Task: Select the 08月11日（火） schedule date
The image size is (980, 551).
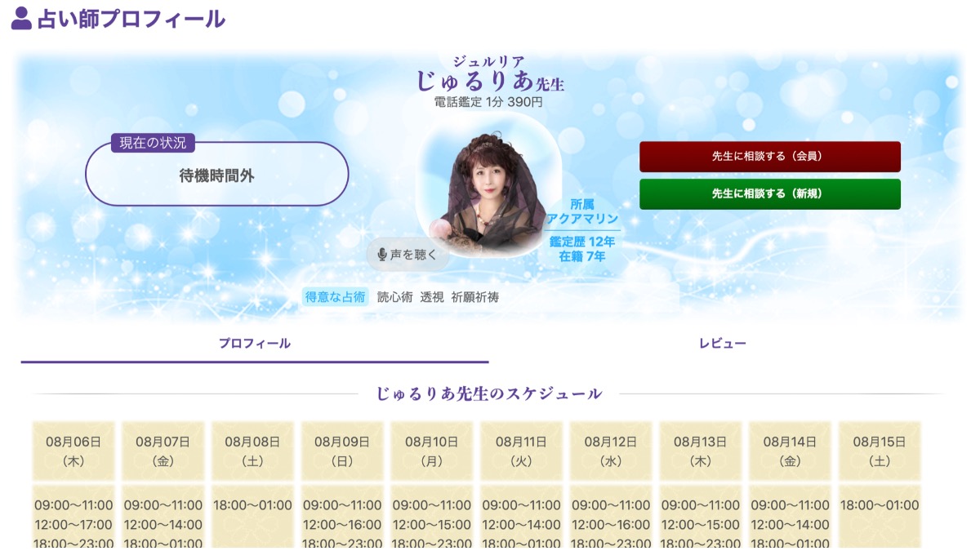Action: point(521,451)
